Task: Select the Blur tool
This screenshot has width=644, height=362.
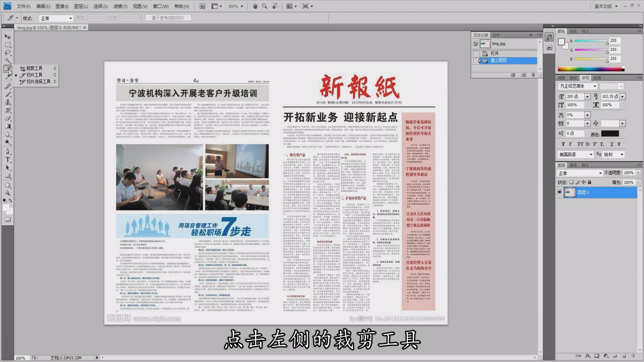Action: coord(7,134)
